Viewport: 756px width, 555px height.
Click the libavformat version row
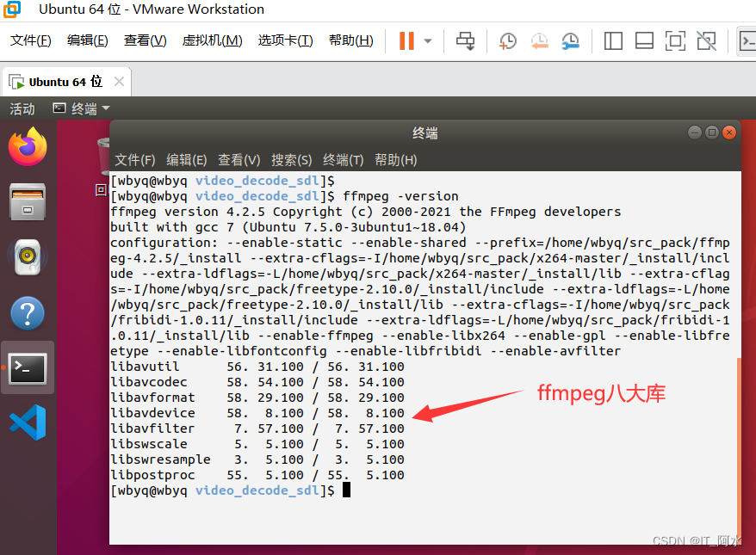pyautogui.click(x=257, y=398)
